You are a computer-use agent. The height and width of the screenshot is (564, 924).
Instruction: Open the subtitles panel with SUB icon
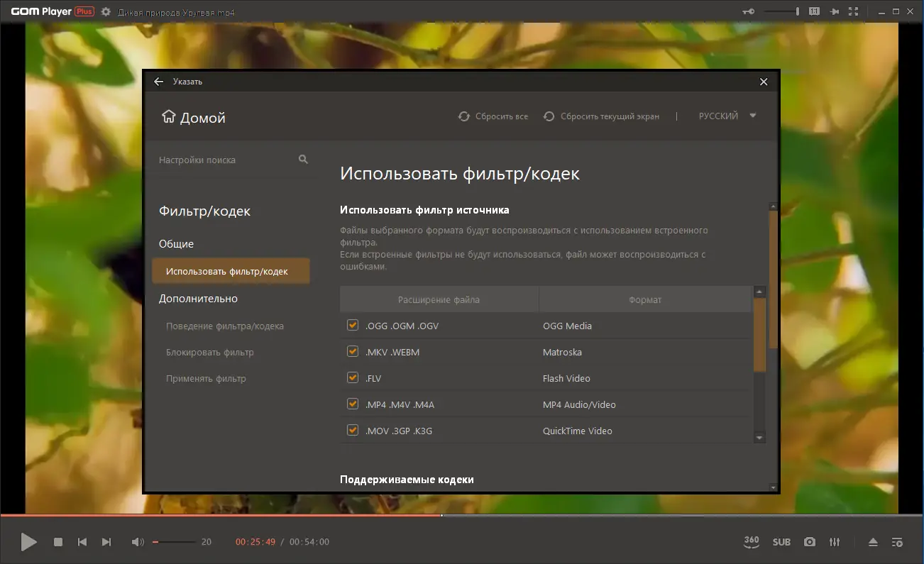tap(781, 541)
